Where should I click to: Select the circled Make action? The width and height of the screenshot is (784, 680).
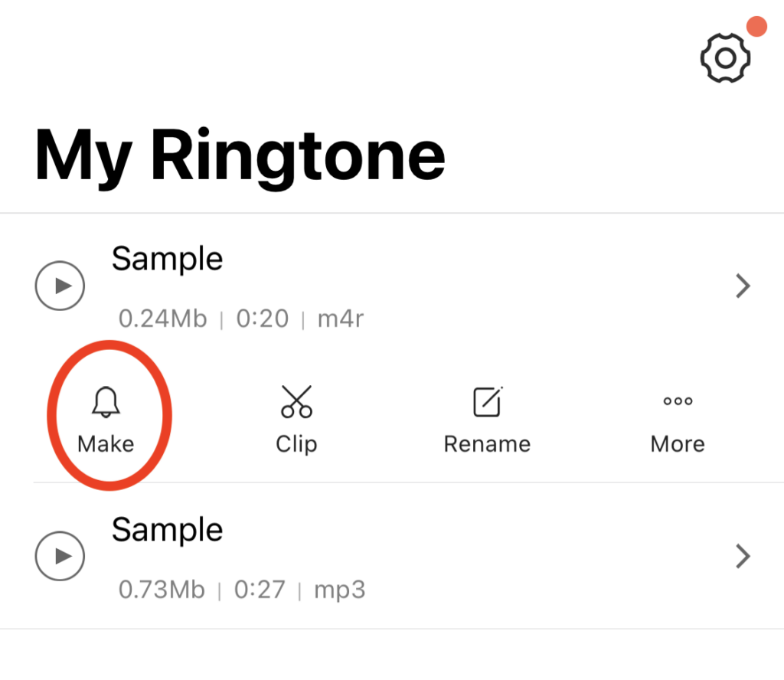pyautogui.click(x=107, y=415)
